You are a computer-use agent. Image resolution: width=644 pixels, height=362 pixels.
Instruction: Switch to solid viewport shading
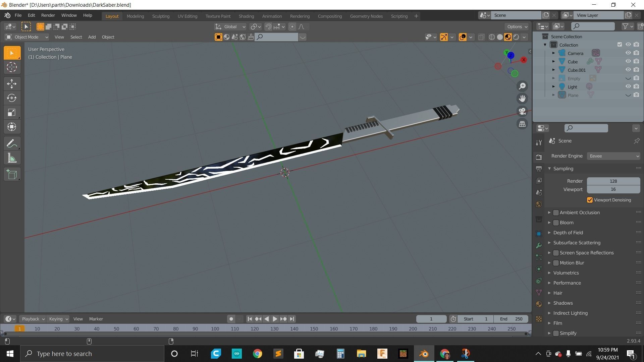[500, 37]
